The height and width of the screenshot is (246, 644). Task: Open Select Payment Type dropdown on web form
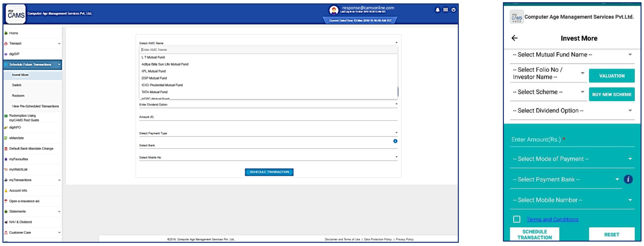tap(268, 133)
